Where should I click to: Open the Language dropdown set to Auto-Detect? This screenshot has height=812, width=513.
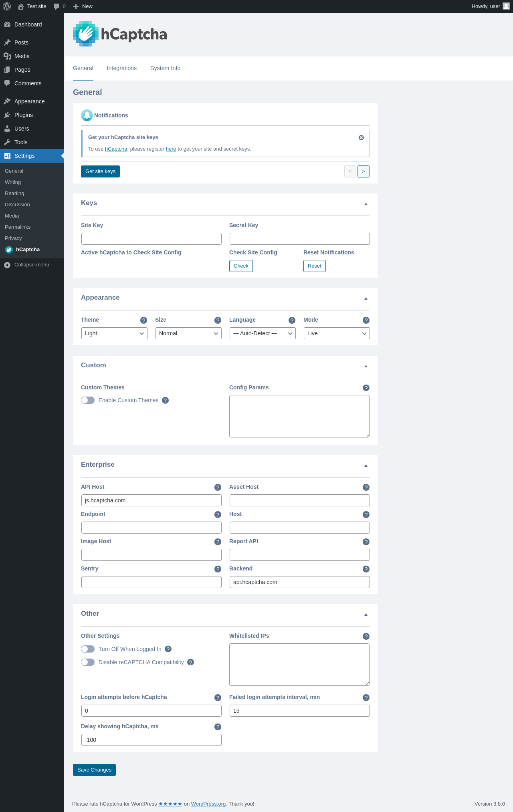click(x=263, y=333)
